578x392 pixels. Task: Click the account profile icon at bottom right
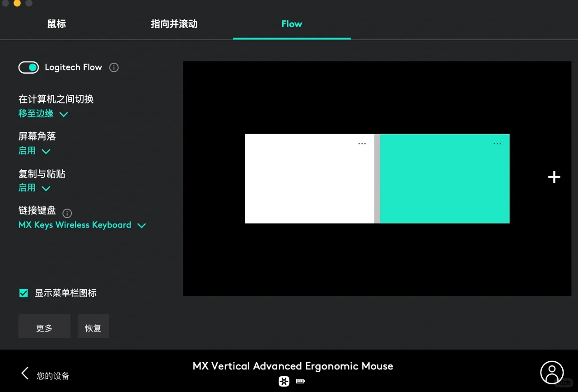click(552, 372)
